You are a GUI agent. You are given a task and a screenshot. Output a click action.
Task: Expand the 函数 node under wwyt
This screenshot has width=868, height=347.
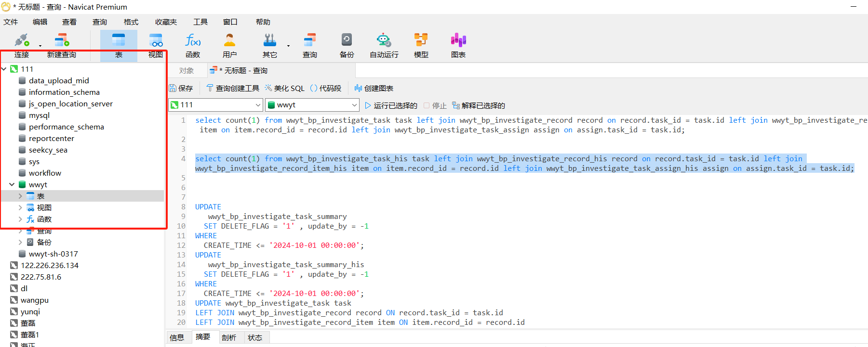(x=20, y=219)
